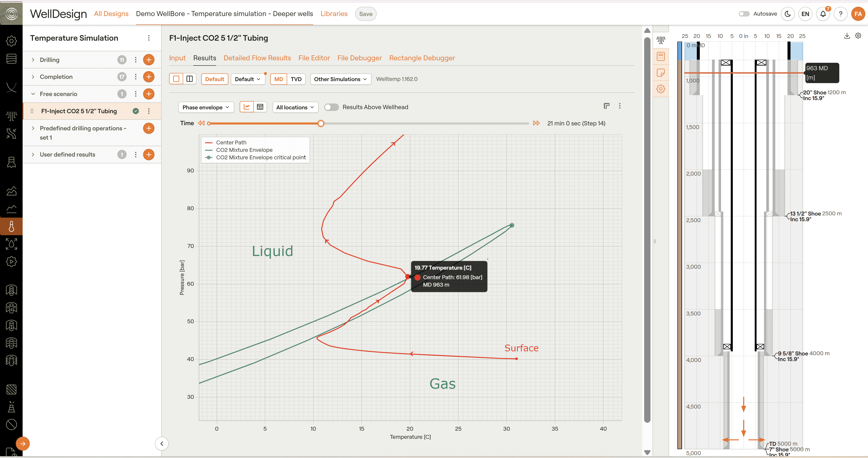Viewport: 868px width, 458px height.
Task: Expand User defined results section
Action: coord(33,155)
